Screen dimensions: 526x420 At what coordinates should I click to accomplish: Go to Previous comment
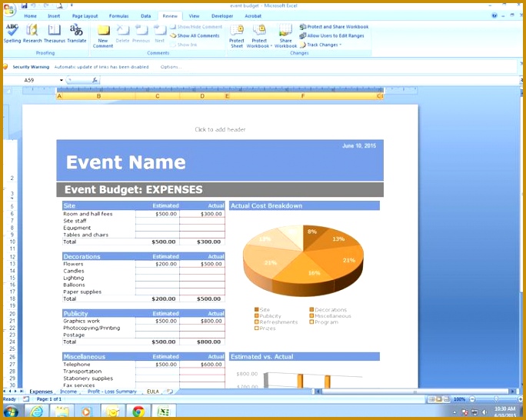click(141, 34)
